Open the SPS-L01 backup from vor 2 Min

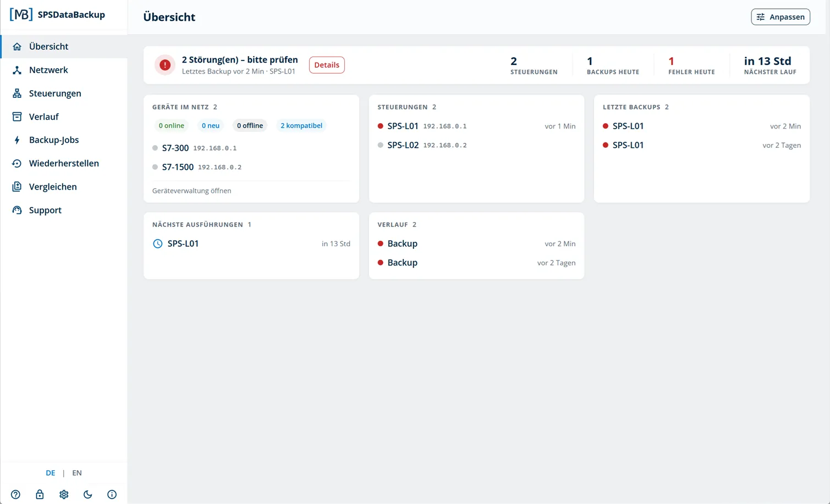pos(702,126)
